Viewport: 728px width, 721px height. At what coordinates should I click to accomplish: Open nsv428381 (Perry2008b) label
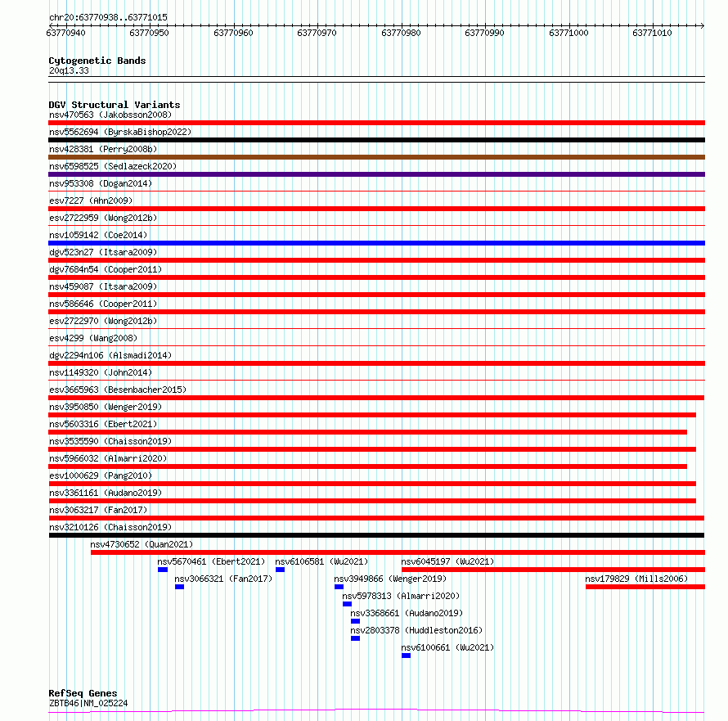103,149
